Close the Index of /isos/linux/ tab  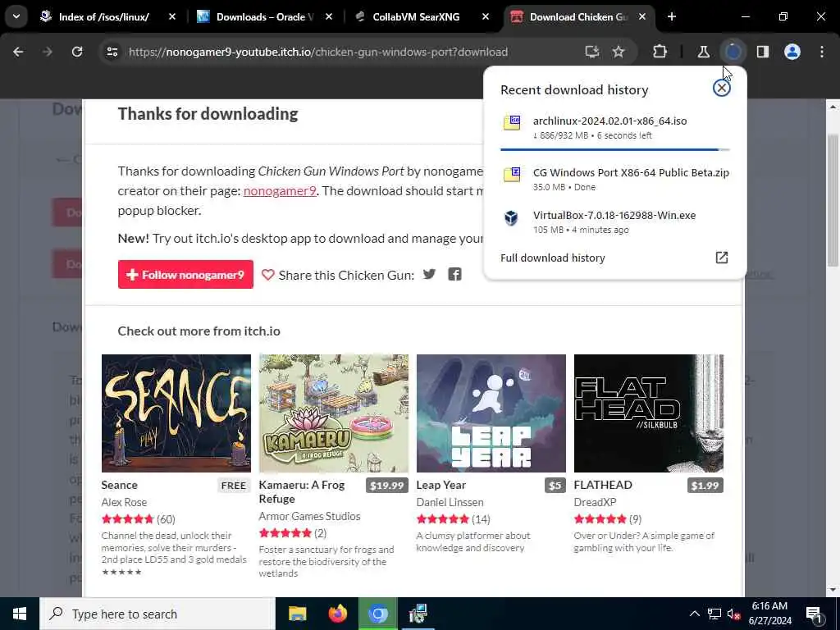point(172,16)
